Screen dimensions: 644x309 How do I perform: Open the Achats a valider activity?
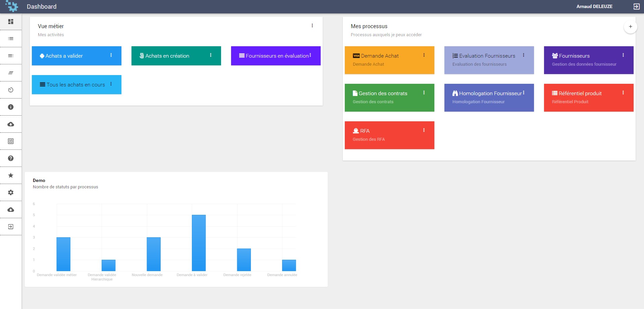(76, 56)
